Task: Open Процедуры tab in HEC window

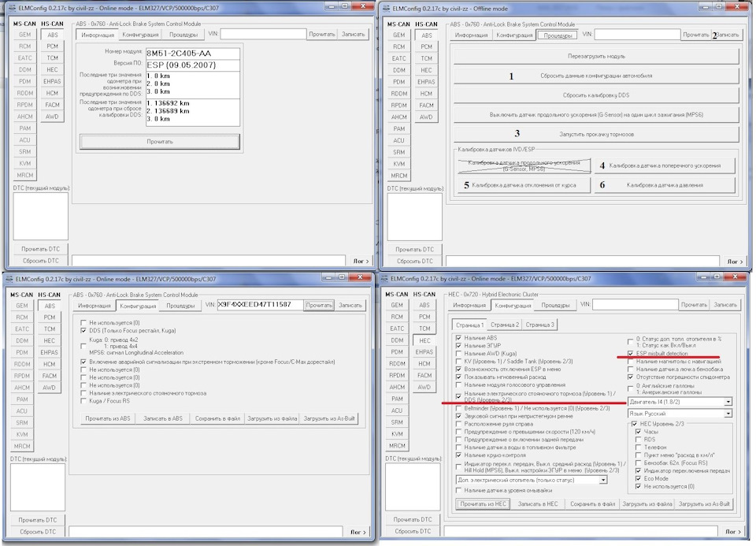Action: click(x=555, y=305)
